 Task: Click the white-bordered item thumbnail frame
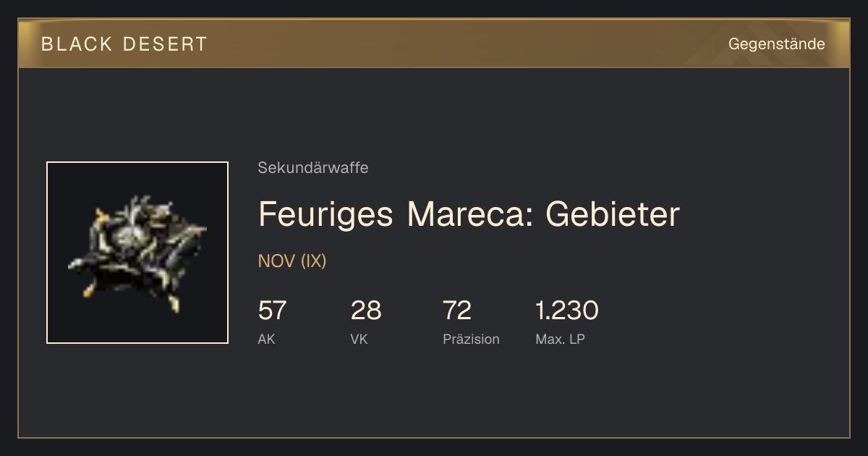pyautogui.click(x=137, y=253)
